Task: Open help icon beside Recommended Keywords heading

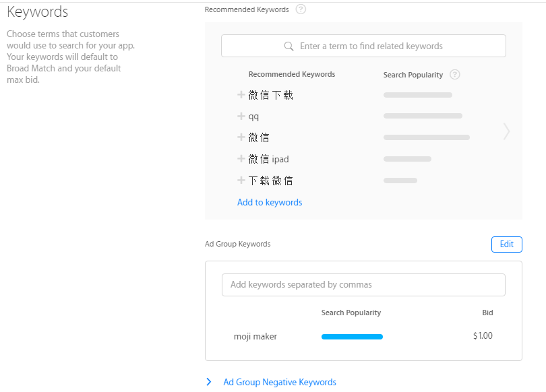Action: pyautogui.click(x=301, y=9)
